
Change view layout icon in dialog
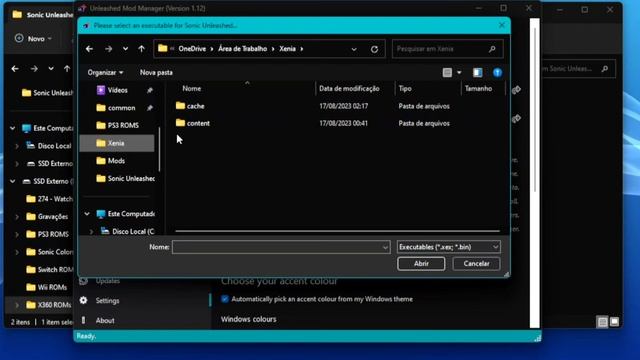point(447,73)
